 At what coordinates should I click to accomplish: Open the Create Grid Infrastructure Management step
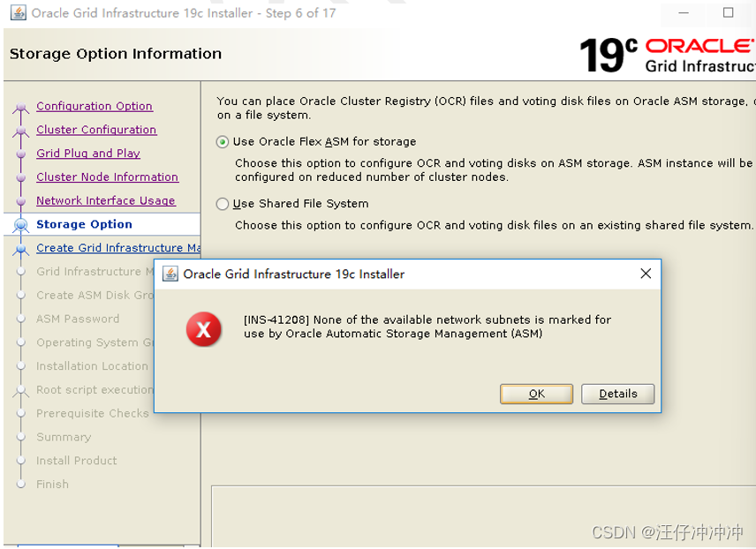click(117, 248)
